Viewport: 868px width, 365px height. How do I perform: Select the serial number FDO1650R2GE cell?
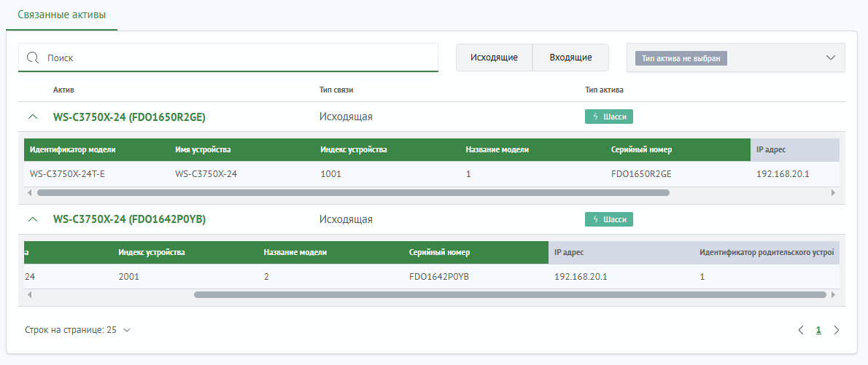tap(641, 174)
